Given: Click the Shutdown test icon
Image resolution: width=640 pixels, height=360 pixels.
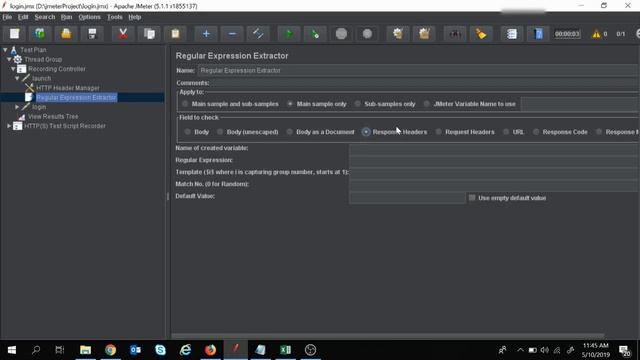Looking at the screenshot, I should [x=367, y=34].
